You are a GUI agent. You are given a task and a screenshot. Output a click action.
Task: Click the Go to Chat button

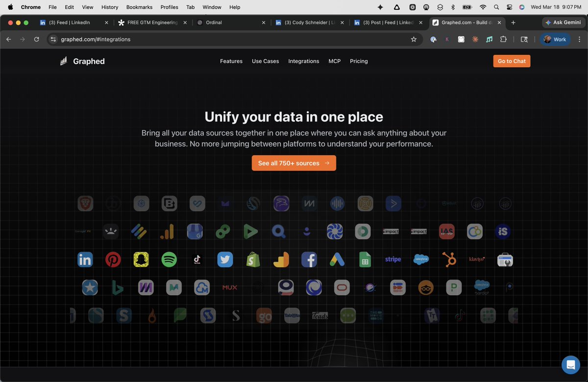pyautogui.click(x=512, y=61)
